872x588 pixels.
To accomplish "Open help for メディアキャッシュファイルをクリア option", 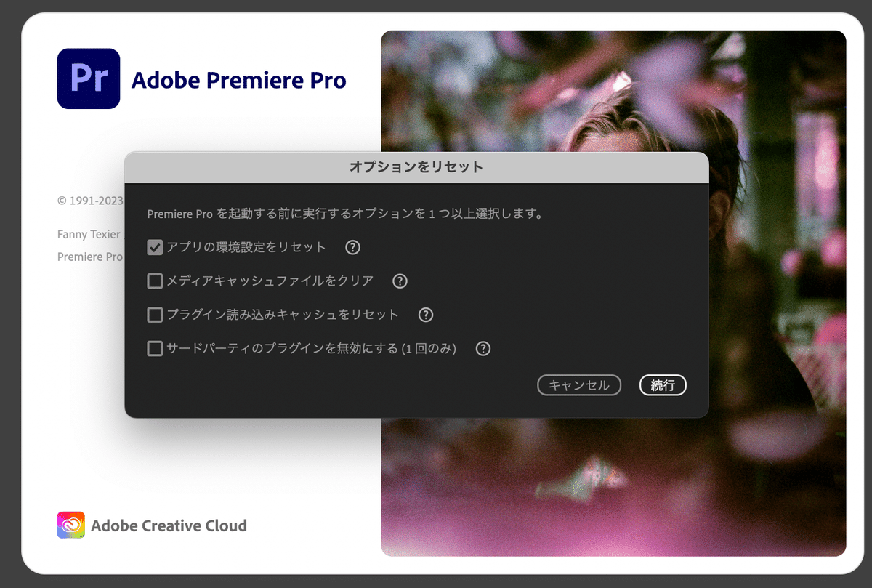I will 400,281.
